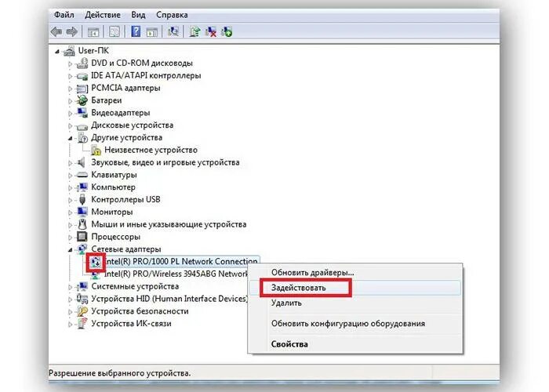This screenshot has height=392, width=549.
Task: Click the PCMCIA адаптеры icon
Action: 82,89
